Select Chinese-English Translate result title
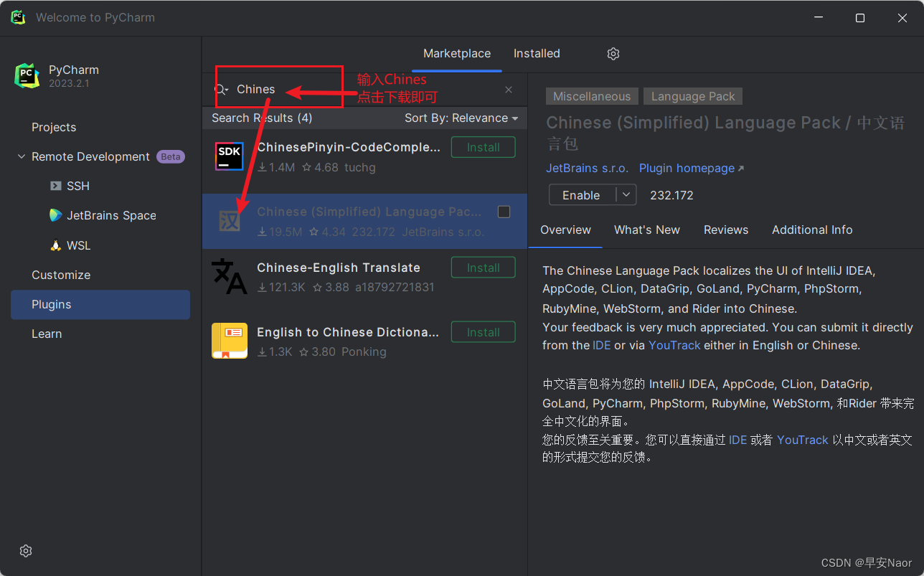Viewport: 924px width, 576px height. pos(339,268)
